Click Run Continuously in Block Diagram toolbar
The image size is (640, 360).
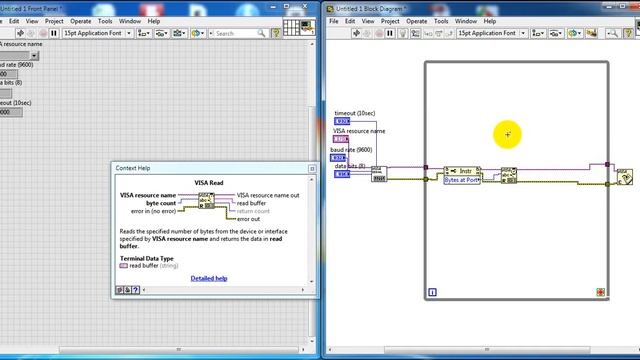pyautogui.click(x=367, y=33)
